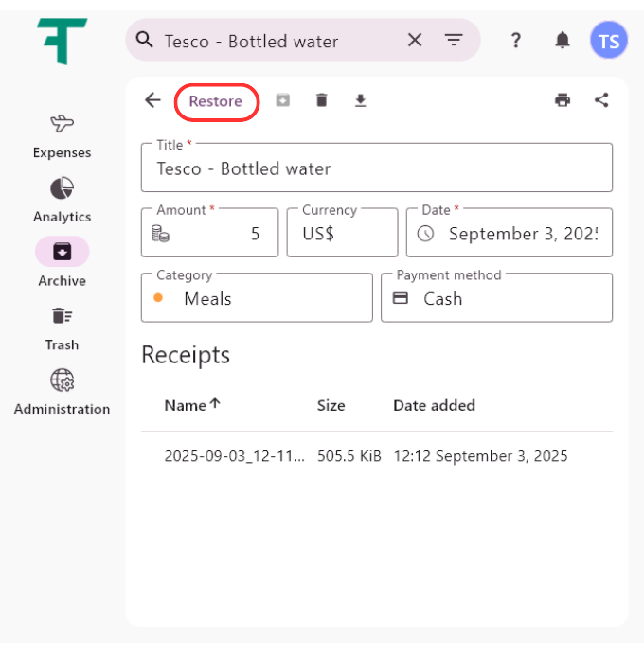Screen dimensions: 644x653
Task: Open the Payment method dropdown
Action: click(496, 298)
